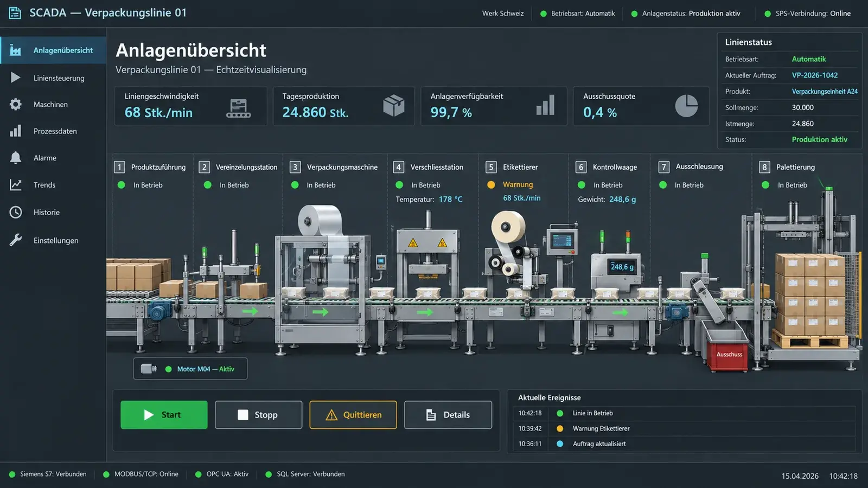
Task: Open Historie in the sidebar
Action: coord(53,212)
